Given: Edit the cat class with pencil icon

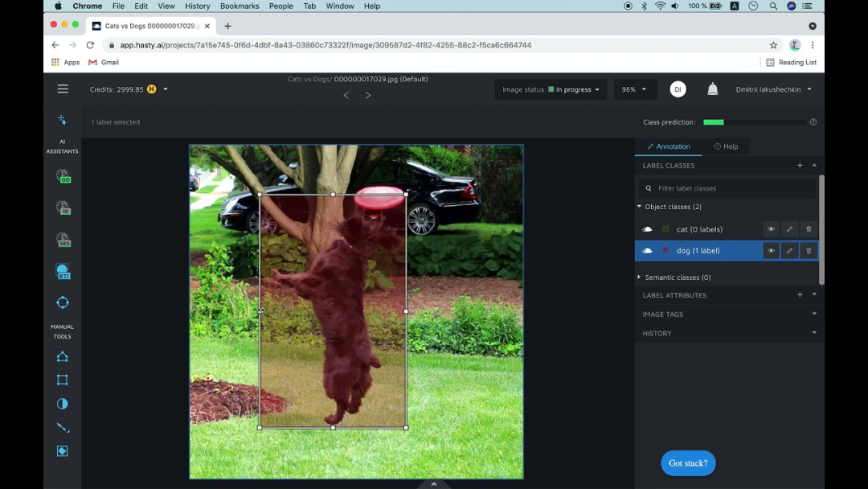Looking at the screenshot, I should [x=789, y=229].
